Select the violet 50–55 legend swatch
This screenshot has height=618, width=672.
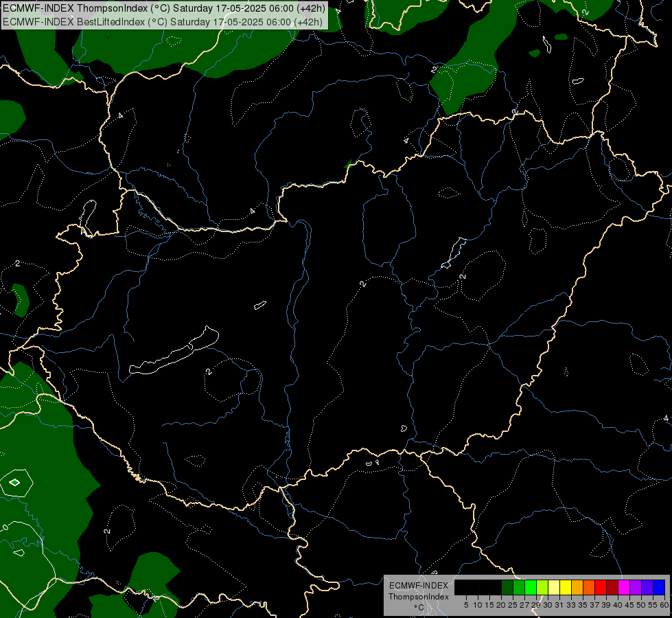(x=647, y=587)
